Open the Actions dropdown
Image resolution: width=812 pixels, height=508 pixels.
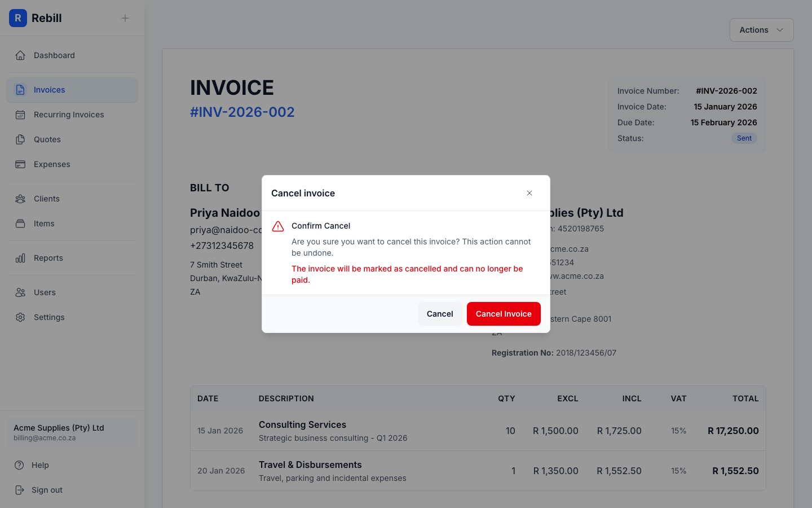[x=761, y=30]
